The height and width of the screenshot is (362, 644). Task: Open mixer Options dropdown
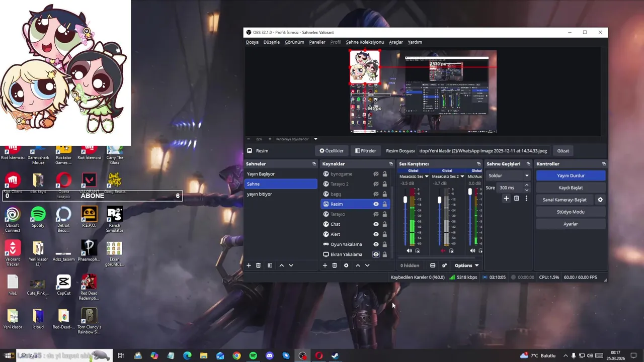[466, 265]
